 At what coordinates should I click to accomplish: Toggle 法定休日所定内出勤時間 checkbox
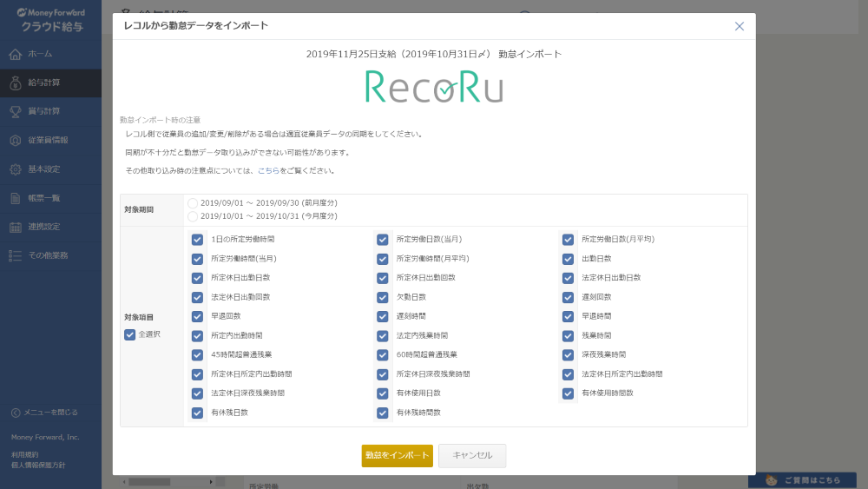click(568, 374)
